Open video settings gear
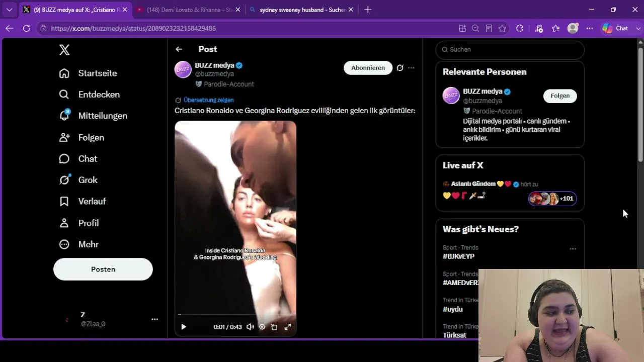Viewport: 644px width, 362px height. [x=262, y=327]
